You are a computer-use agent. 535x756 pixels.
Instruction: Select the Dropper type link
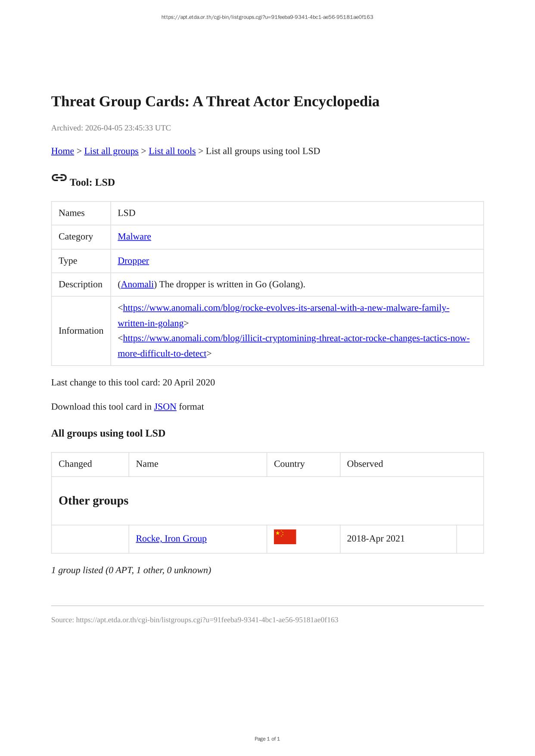(x=133, y=261)
